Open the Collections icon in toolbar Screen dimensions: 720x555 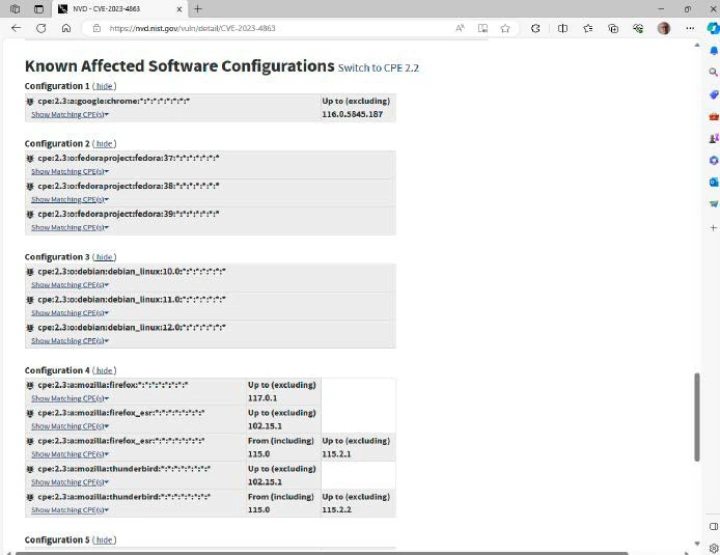(x=613, y=28)
